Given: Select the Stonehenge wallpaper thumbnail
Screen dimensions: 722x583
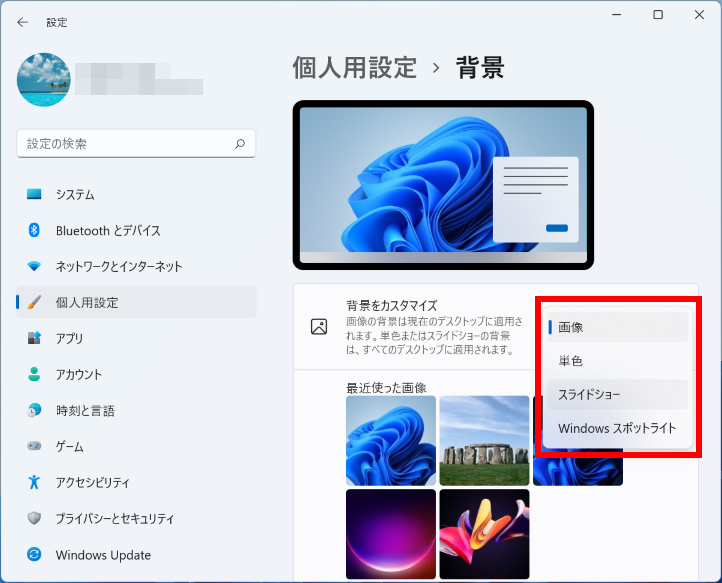Looking at the screenshot, I should pyautogui.click(x=484, y=441).
